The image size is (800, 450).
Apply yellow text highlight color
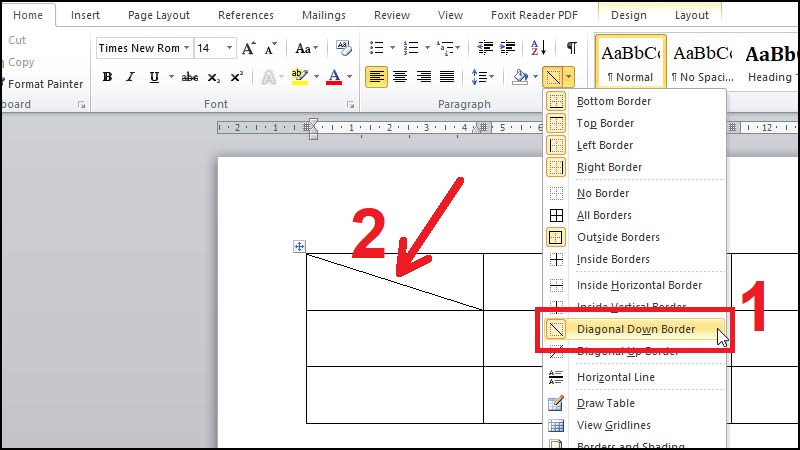(299, 77)
